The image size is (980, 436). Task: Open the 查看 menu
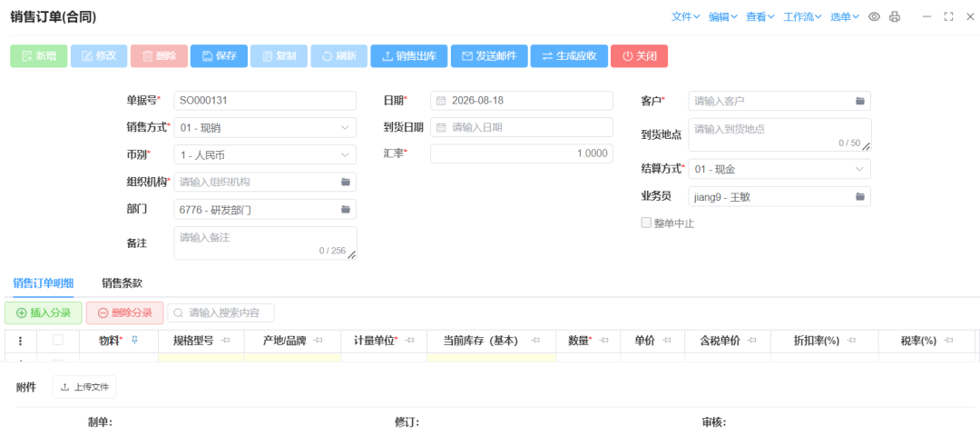click(x=760, y=17)
